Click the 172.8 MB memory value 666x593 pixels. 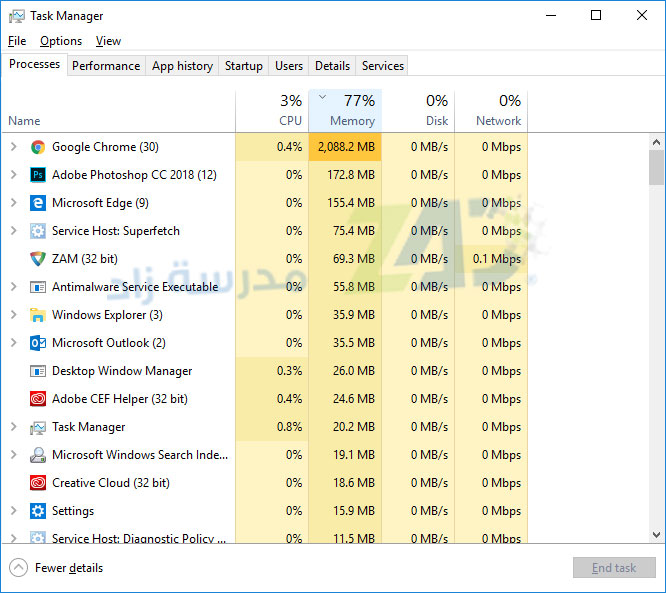pyautogui.click(x=351, y=175)
